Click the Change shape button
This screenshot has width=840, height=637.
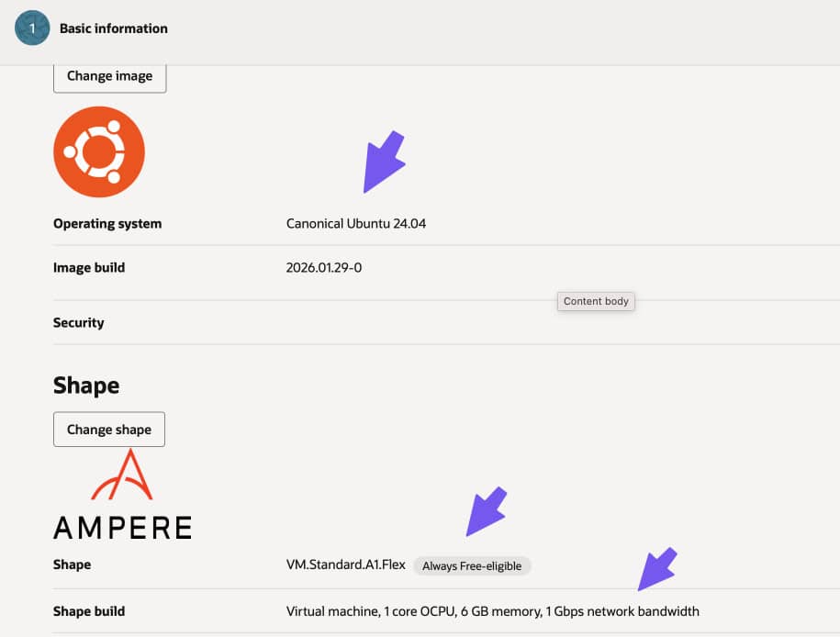pyautogui.click(x=108, y=429)
